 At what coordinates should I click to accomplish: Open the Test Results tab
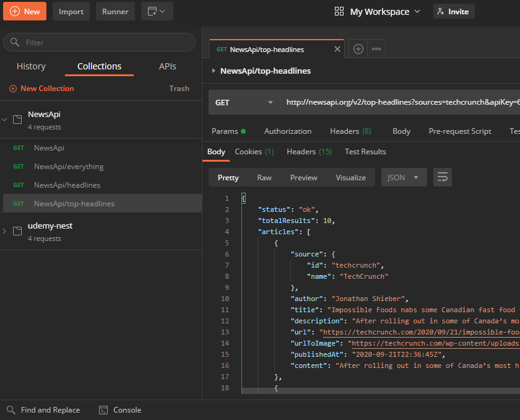coord(365,152)
